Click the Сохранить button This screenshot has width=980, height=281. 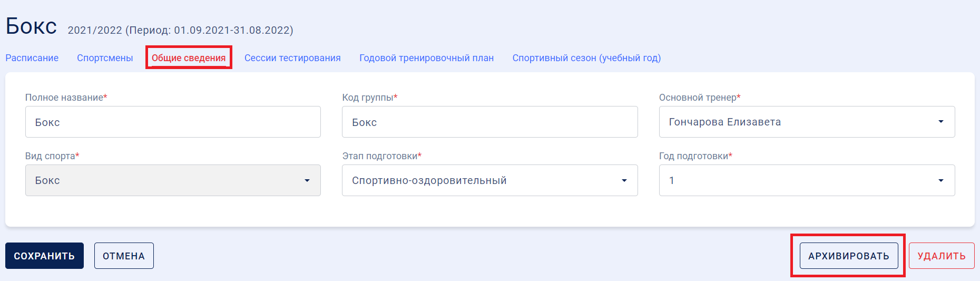point(44,256)
